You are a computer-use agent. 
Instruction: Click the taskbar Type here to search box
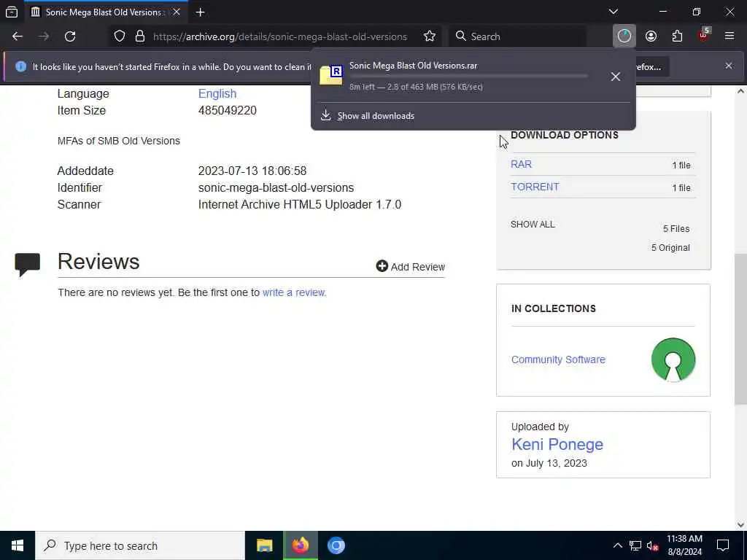pyautogui.click(x=140, y=545)
